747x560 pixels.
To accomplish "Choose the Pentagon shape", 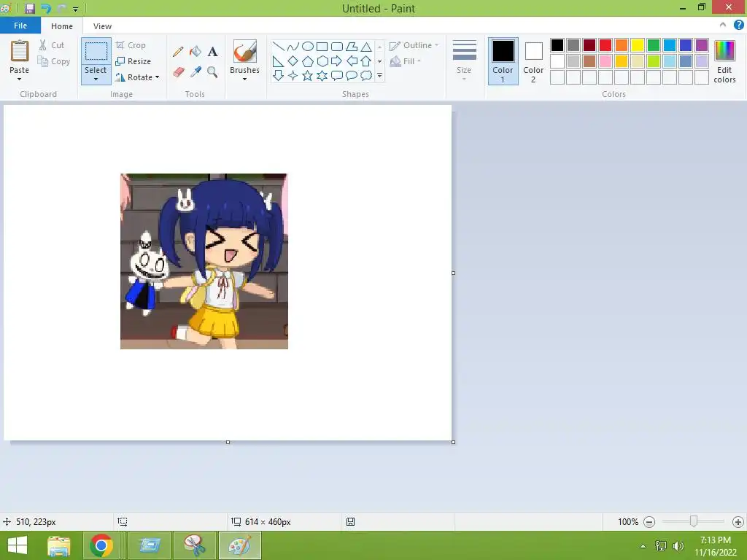I will tap(308, 61).
